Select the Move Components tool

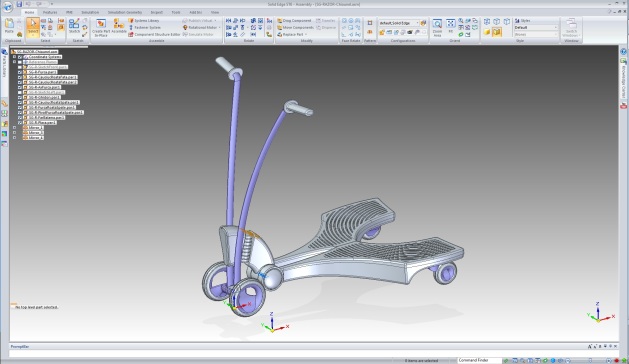[295, 27]
